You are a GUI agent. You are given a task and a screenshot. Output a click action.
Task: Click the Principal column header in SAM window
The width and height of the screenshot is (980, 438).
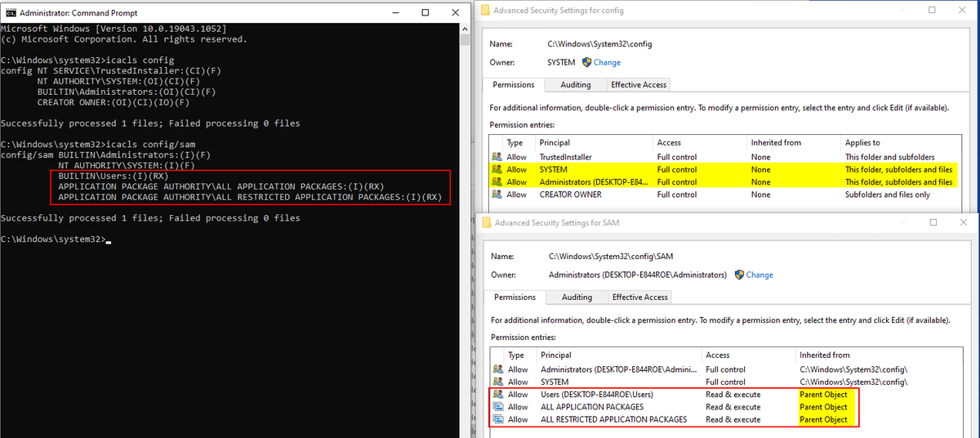(619, 355)
